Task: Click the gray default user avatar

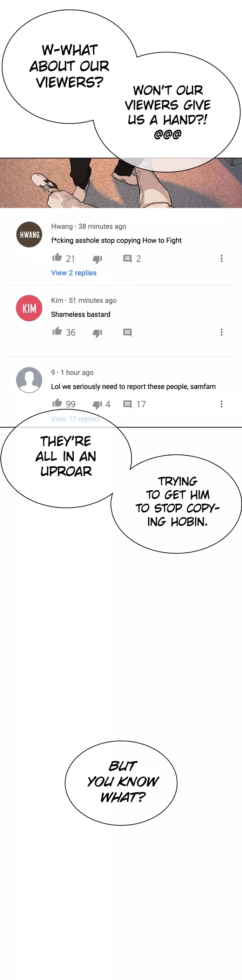Action: 29,380
